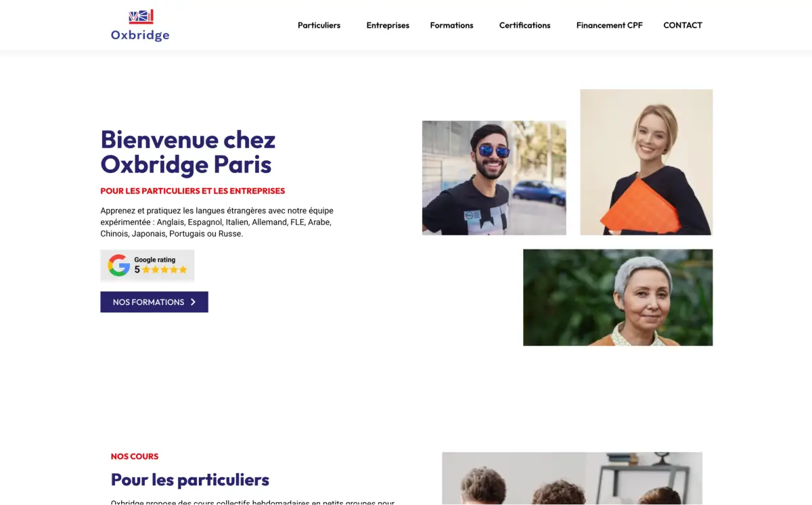Screen dimensions: 812x505
Task: Click the chevron arrow on Nos Formations button
Action: (x=193, y=302)
